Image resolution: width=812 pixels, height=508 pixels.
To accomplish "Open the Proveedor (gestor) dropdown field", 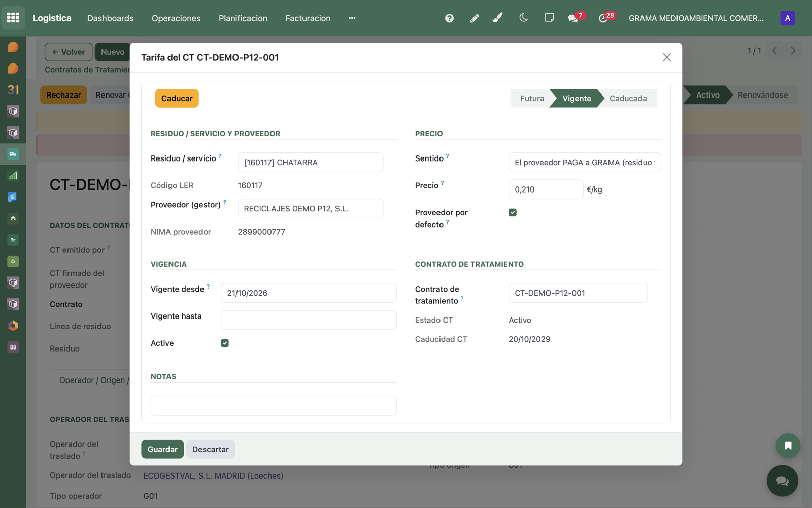I will (310, 209).
